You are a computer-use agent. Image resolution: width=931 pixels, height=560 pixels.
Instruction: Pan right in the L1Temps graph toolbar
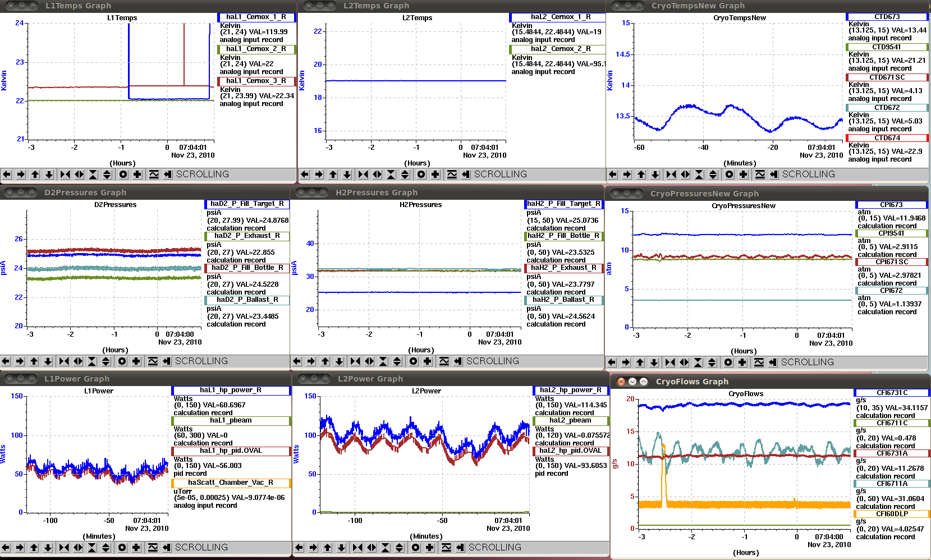pos(21,175)
